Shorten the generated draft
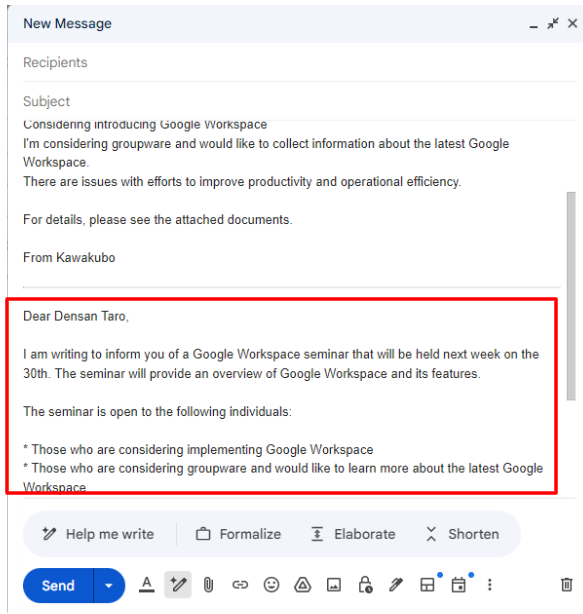The width and height of the screenshot is (583, 614). tap(462, 534)
